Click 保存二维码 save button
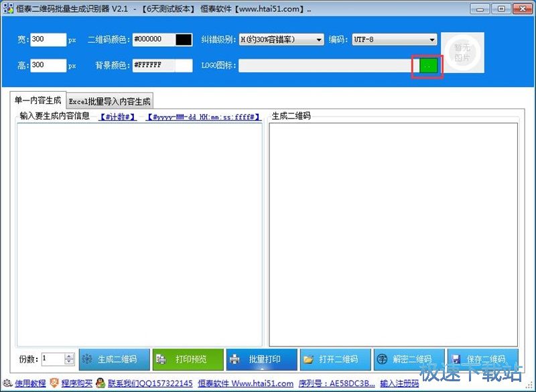 [482, 359]
